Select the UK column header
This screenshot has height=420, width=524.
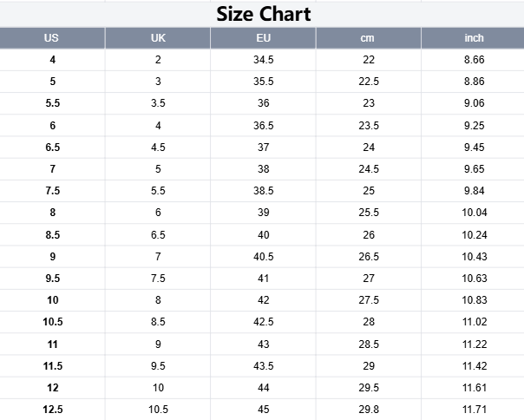pos(158,38)
